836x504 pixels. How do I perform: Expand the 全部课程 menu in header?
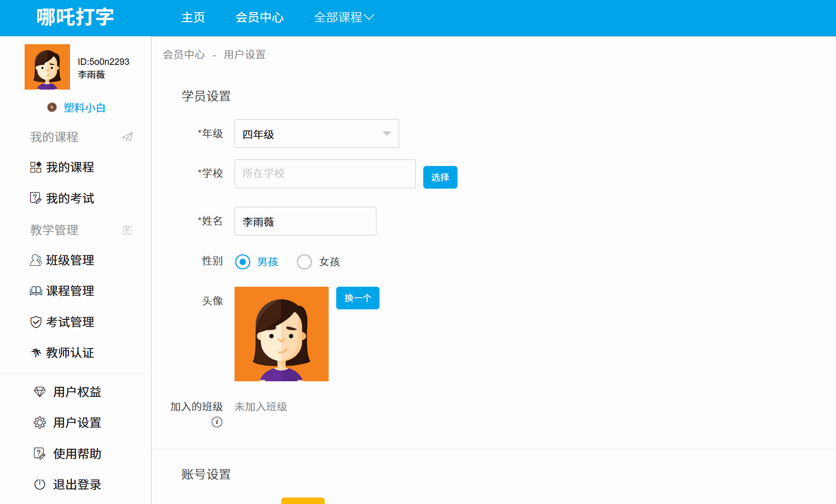coord(344,18)
